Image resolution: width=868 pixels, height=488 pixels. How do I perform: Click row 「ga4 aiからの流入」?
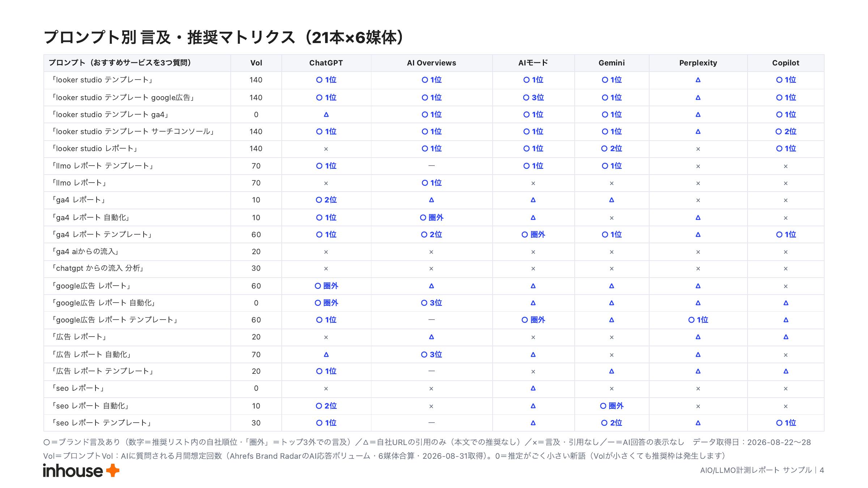pos(434,252)
